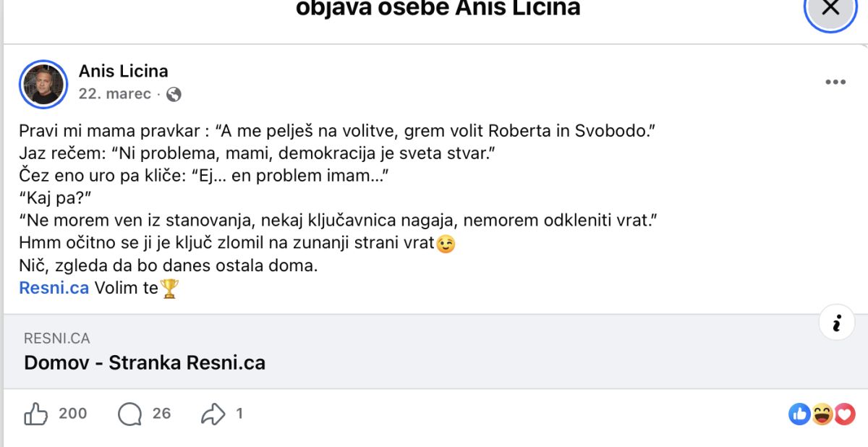The width and height of the screenshot is (868, 447).
Task: Open the 26 comments count
Action: click(162, 414)
